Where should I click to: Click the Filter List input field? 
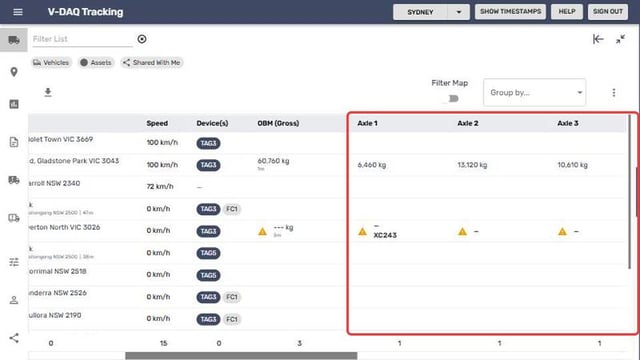pyautogui.click(x=82, y=39)
